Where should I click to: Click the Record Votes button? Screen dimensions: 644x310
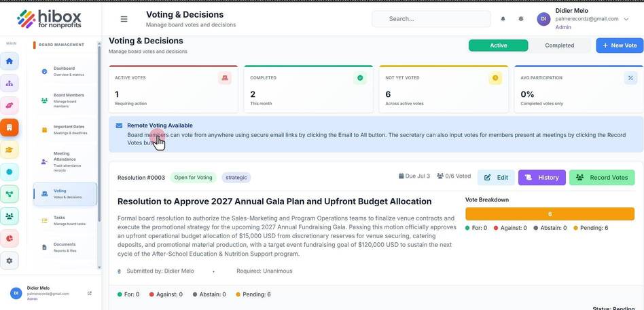tap(602, 178)
